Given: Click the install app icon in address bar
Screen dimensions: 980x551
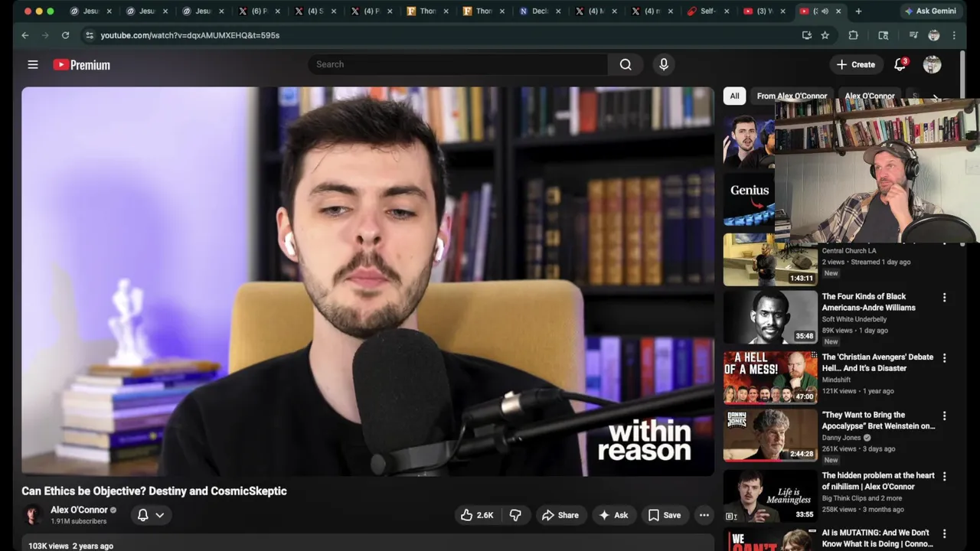Looking at the screenshot, I should click(x=806, y=35).
